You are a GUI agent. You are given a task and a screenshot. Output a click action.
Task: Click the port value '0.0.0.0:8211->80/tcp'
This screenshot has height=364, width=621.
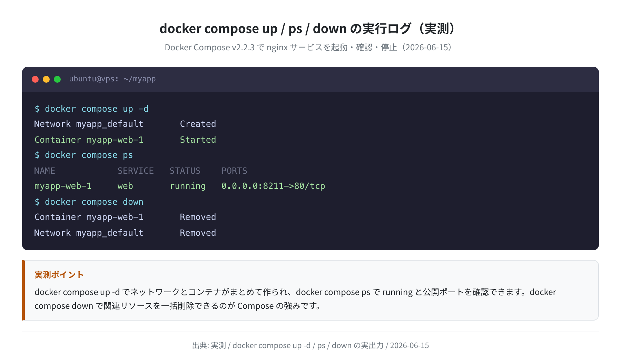pyautogui.click(x=273, y=186)
